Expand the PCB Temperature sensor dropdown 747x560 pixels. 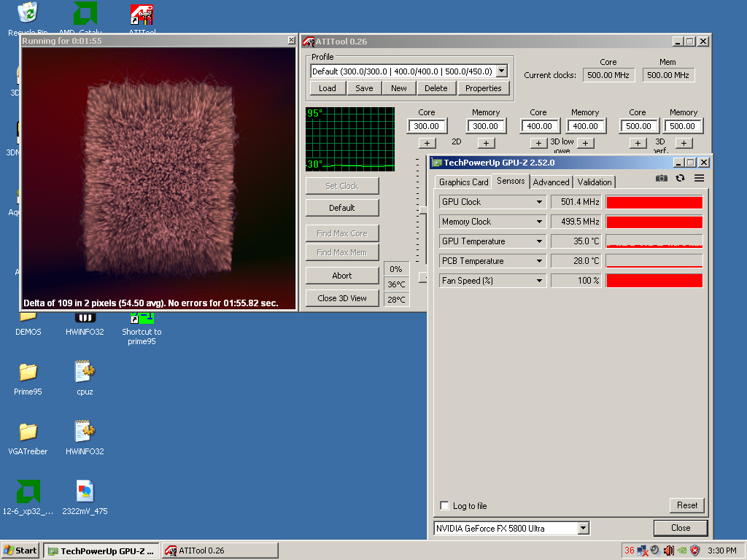coord(539,261)
